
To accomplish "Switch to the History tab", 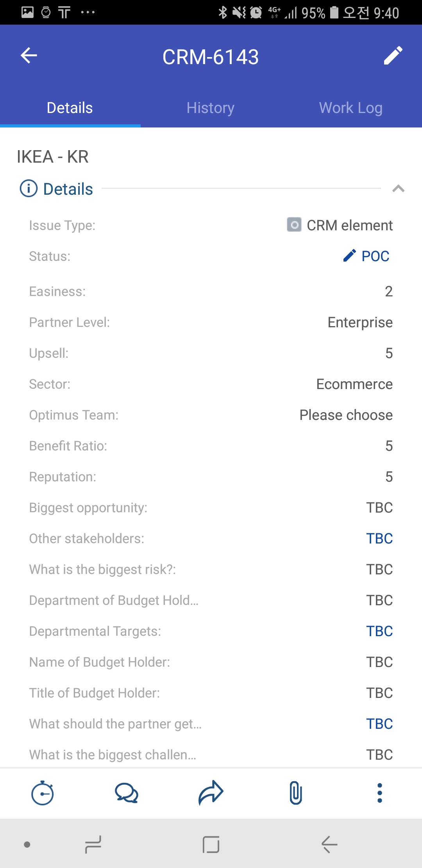I will pos(211,108).
